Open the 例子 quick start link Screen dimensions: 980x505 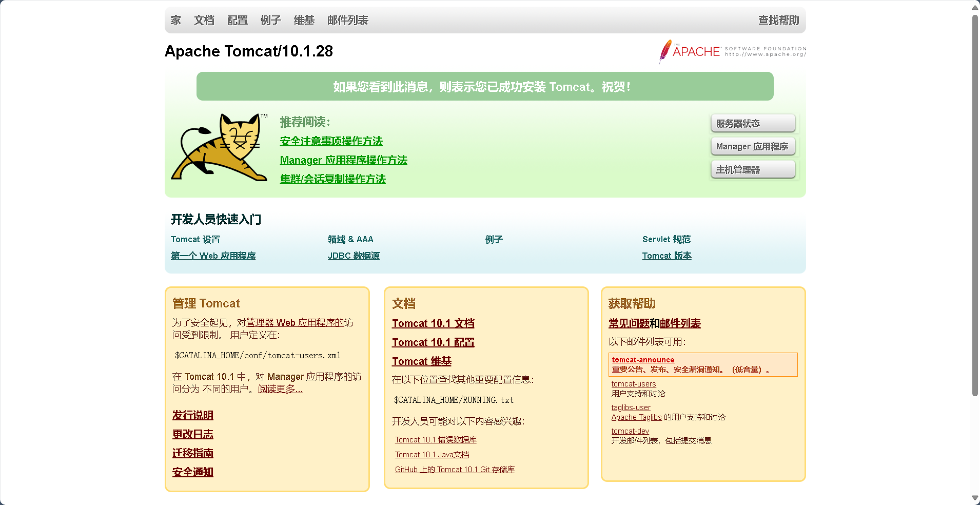point(494,239)
